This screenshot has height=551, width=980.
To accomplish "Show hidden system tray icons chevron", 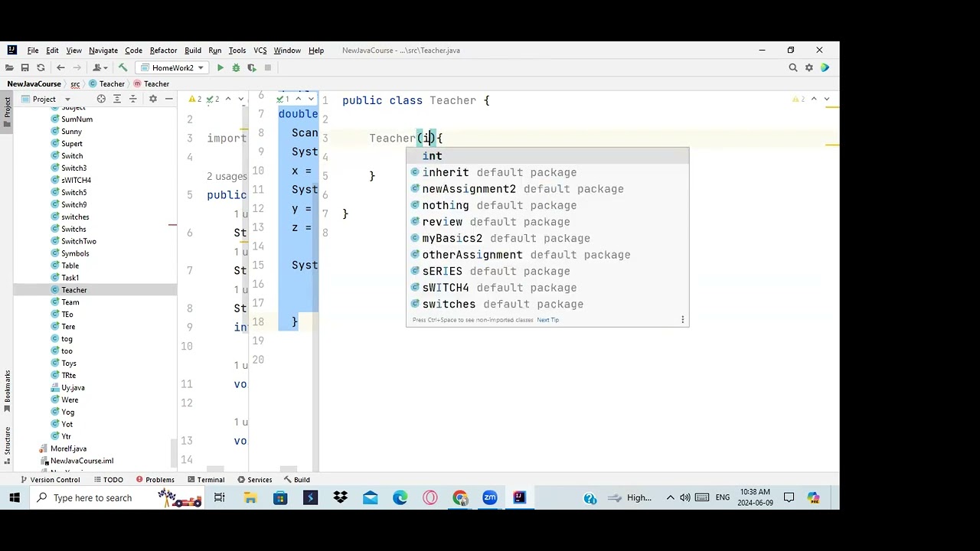I will click(670, 497).
